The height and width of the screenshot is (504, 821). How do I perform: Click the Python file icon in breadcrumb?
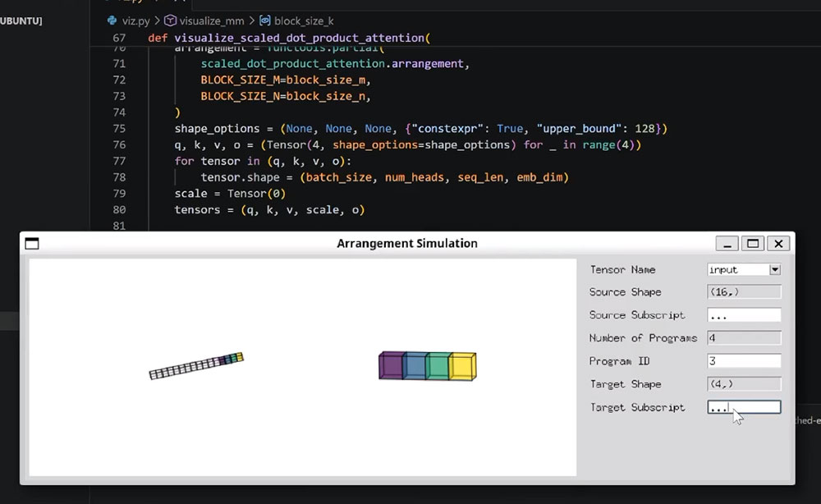coord(112,21)
